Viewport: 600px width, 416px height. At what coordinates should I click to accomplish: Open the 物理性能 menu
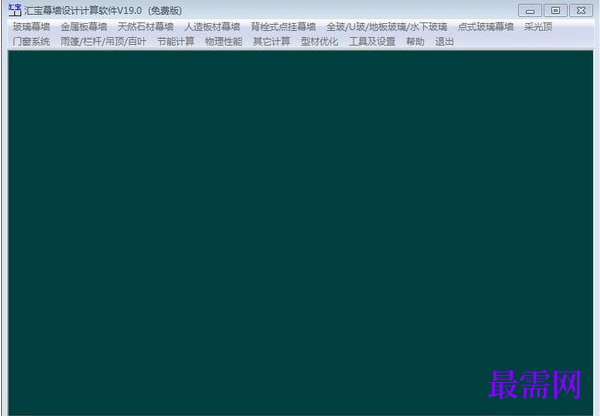223,41
